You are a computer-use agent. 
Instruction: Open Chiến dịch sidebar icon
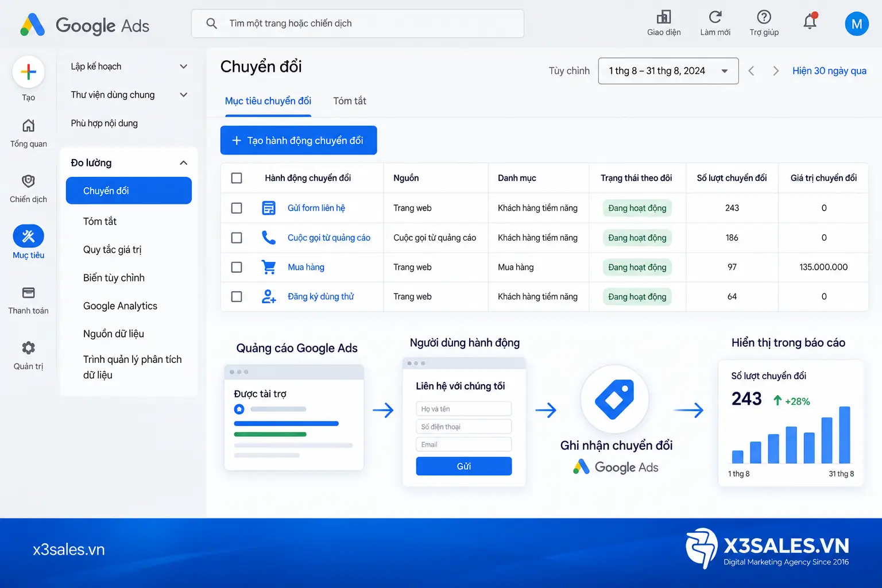point(28,181)
